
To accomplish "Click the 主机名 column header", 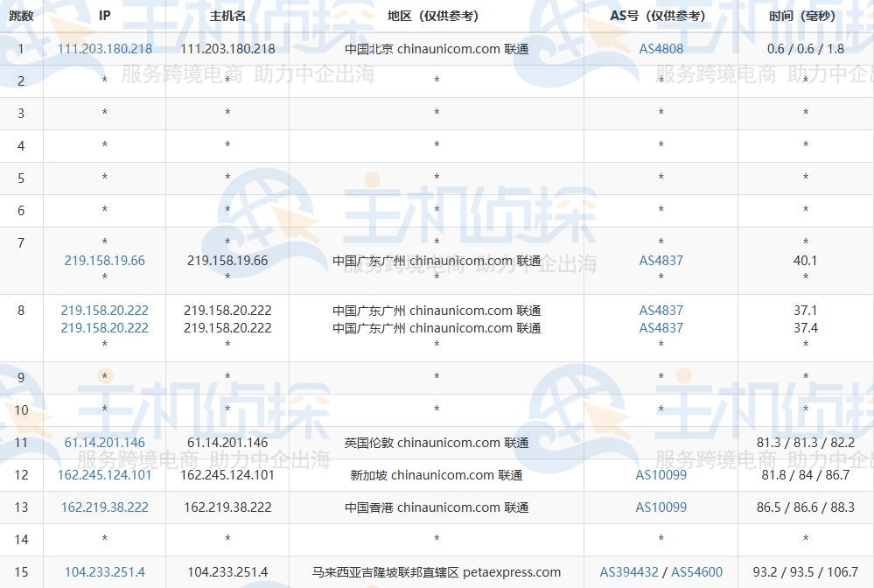I will [226, 16].
